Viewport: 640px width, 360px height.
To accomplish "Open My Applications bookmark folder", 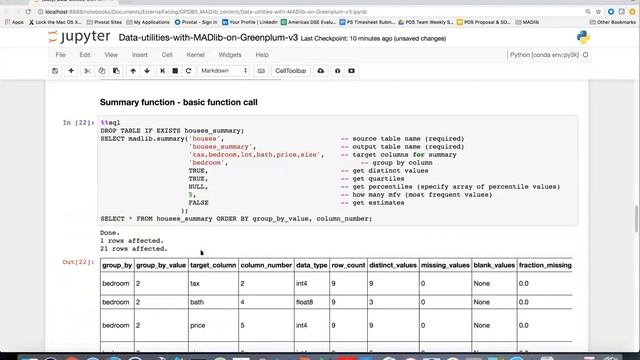I will click(148, 22).
